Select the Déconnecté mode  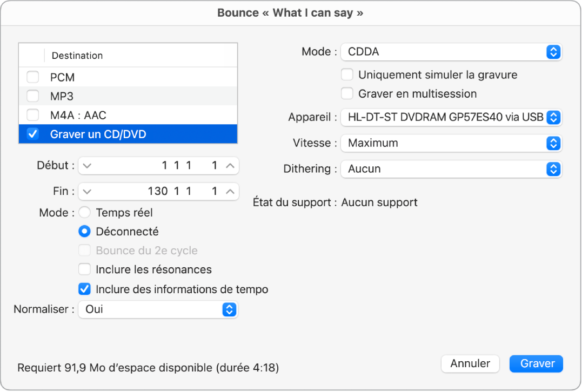pyautogui.click(x=85, y=231)
